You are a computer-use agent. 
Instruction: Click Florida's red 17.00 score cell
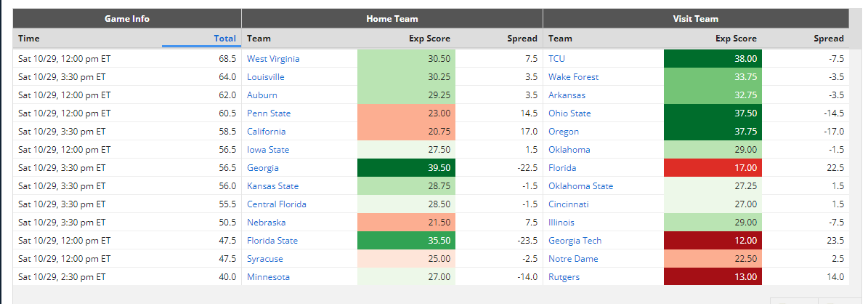713,167
